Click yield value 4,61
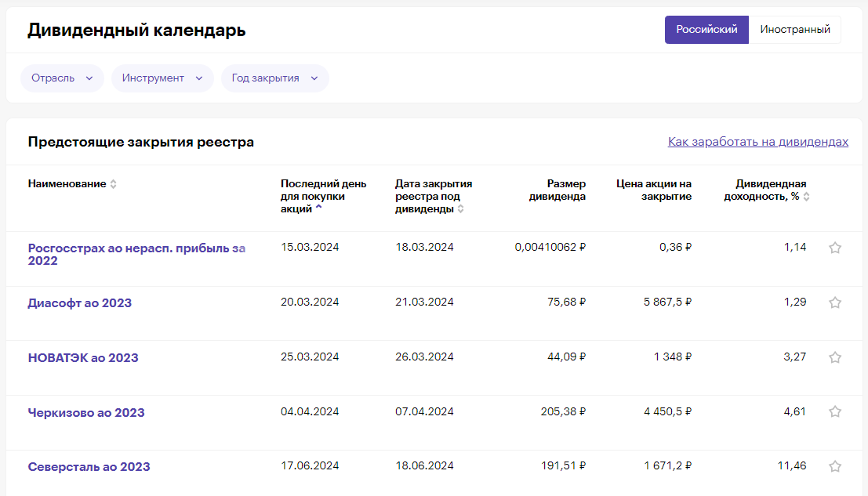 (795, 411)
